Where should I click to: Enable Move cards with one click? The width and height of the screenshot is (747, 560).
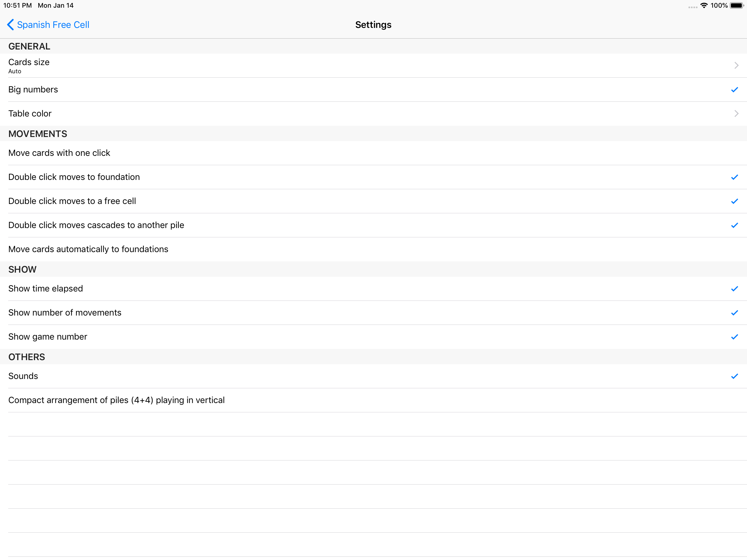pyautogui.click(x=59, y=153)
